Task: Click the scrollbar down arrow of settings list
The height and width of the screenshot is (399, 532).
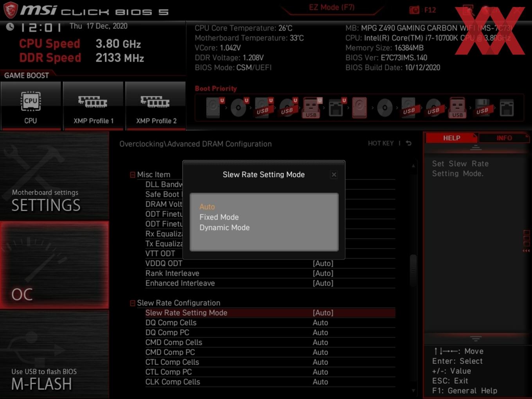Action: [413, 390]
